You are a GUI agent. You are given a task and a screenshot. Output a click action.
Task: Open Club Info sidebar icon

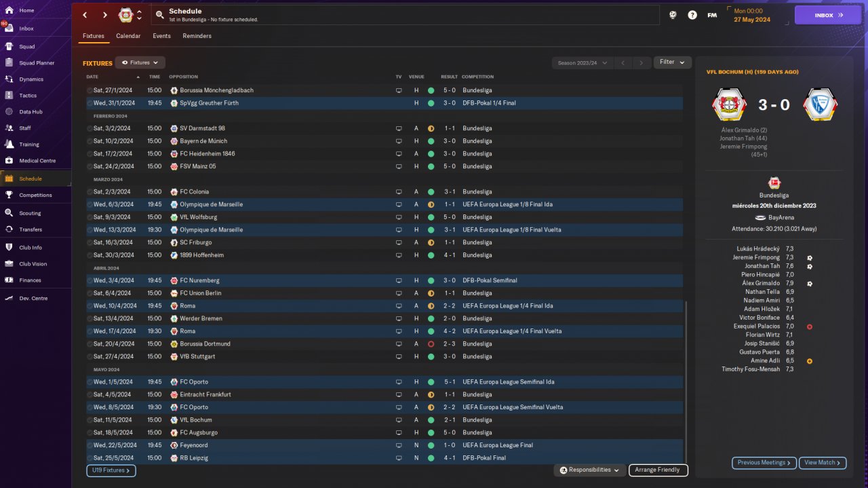click(x=9, y=248)
